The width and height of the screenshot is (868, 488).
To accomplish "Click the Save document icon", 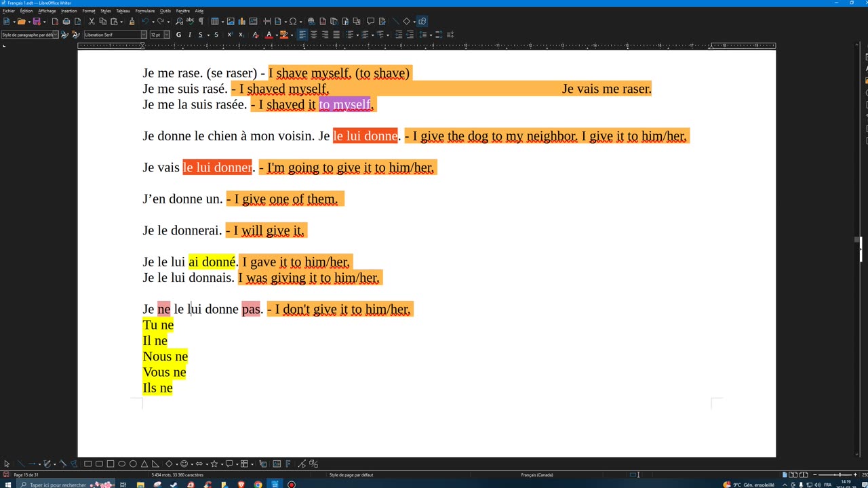I will click(x=36, y=21).
